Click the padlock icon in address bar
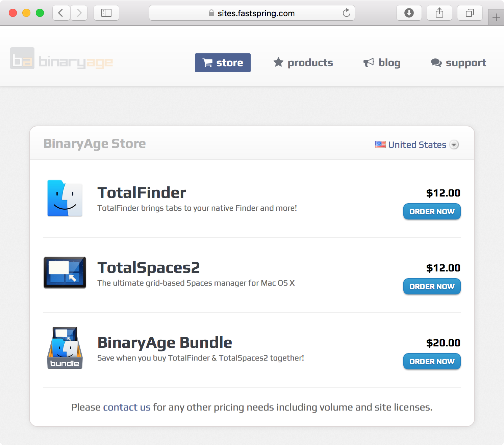This screenshot has width=504, height=445. point(211,13)
